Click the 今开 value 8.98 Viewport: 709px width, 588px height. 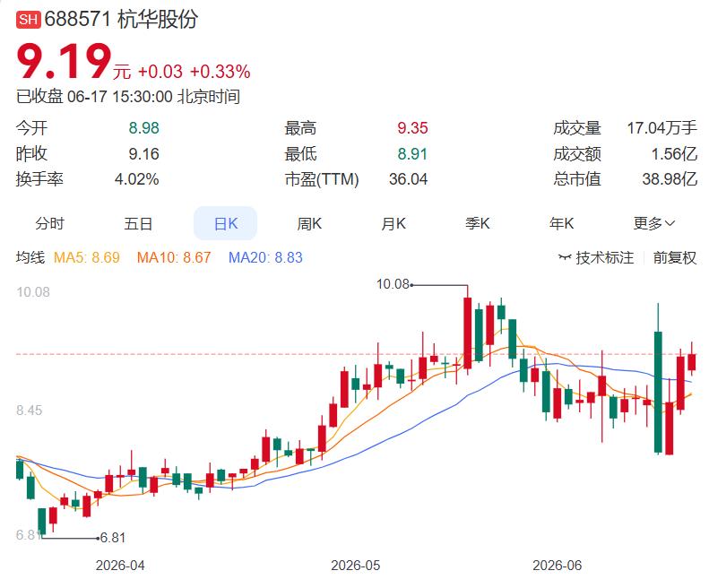[143, 128]
